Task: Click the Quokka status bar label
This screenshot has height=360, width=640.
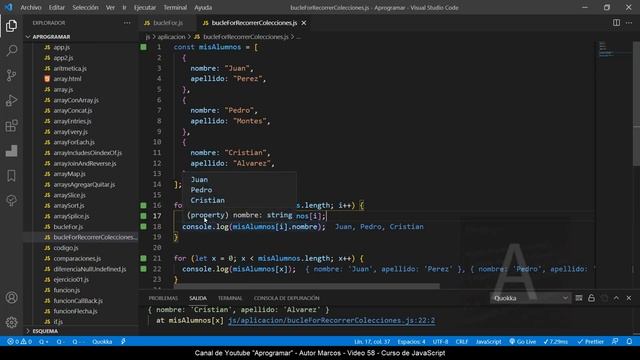Action: [x=102, y=342]
